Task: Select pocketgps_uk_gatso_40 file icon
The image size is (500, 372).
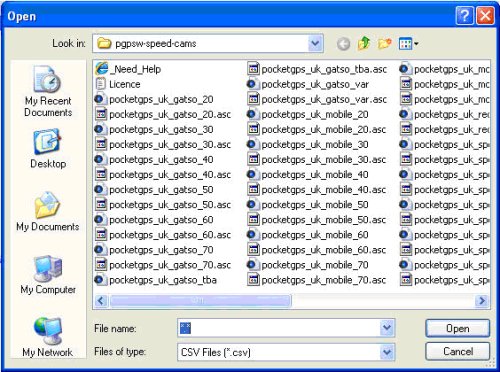Action: pyautogui.click(x=100, y=159)
